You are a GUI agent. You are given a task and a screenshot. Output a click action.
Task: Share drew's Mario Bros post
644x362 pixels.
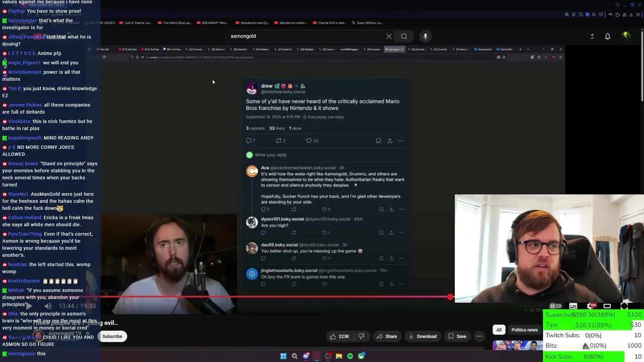(x=389, y=141)
